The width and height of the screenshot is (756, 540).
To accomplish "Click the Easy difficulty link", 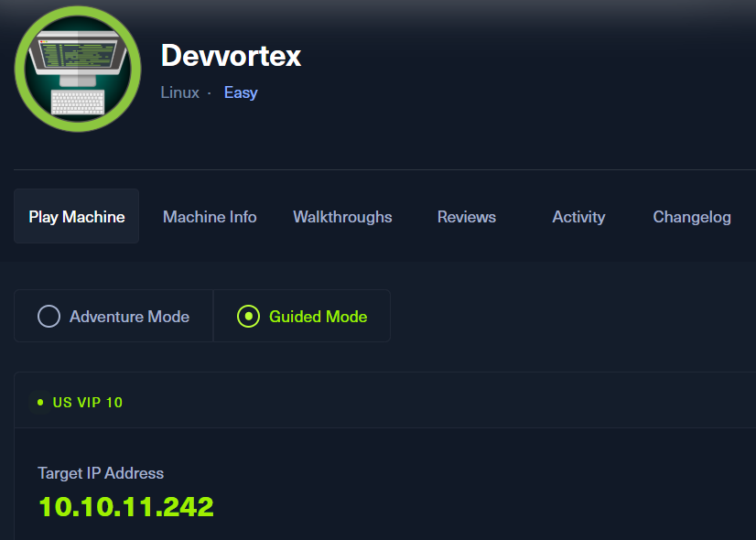I will pyautogui.click(x=241, y=92).
